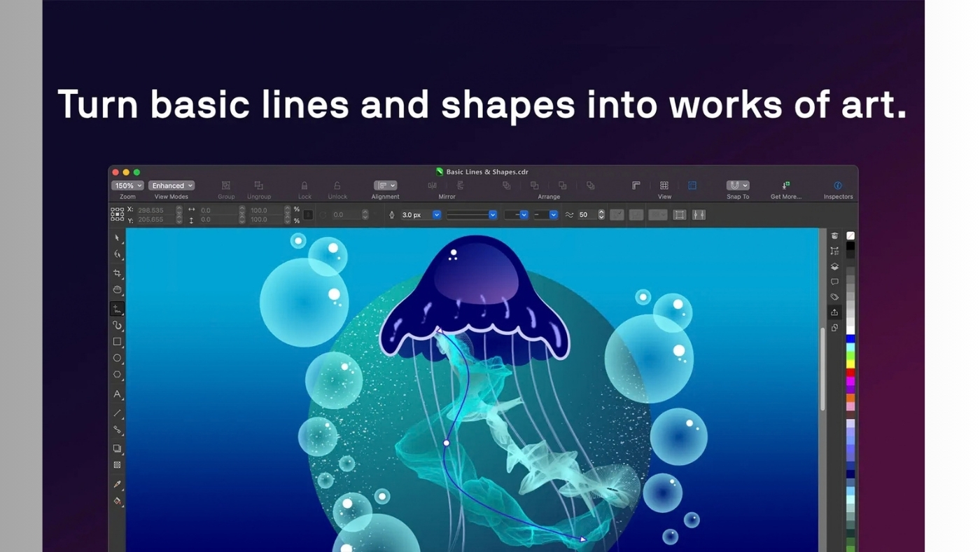Viewport: 980px width, 552px height.
Task: Bring the object to the front of layer
Action: (506, 186)
